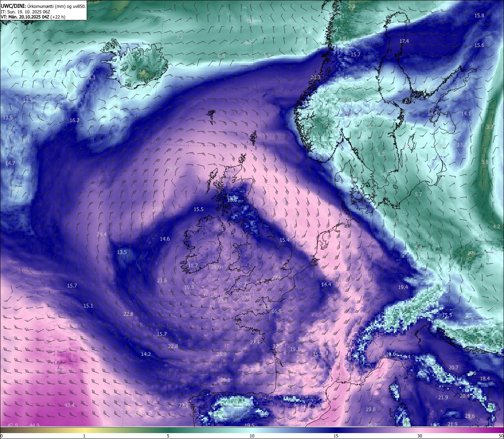Viewport: 504px width, 439px height.
Task: Click the UWC/DINI map title text
Action: (43, 6)
